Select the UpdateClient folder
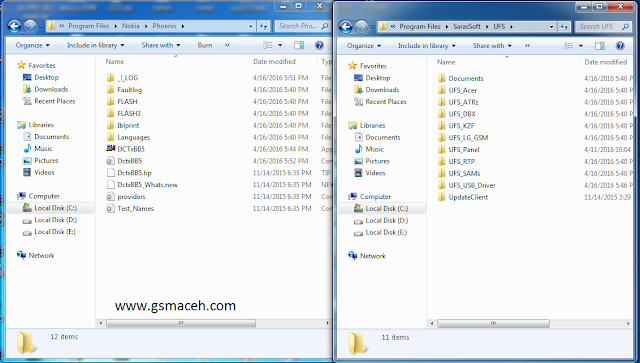This screenshot has width=640, height=363. pos(468,197)
